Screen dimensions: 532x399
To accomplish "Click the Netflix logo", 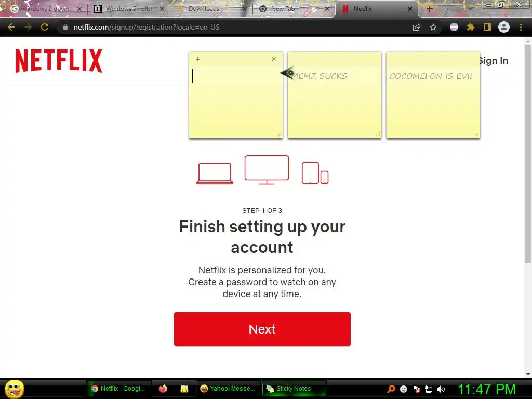I will point(59,61).
